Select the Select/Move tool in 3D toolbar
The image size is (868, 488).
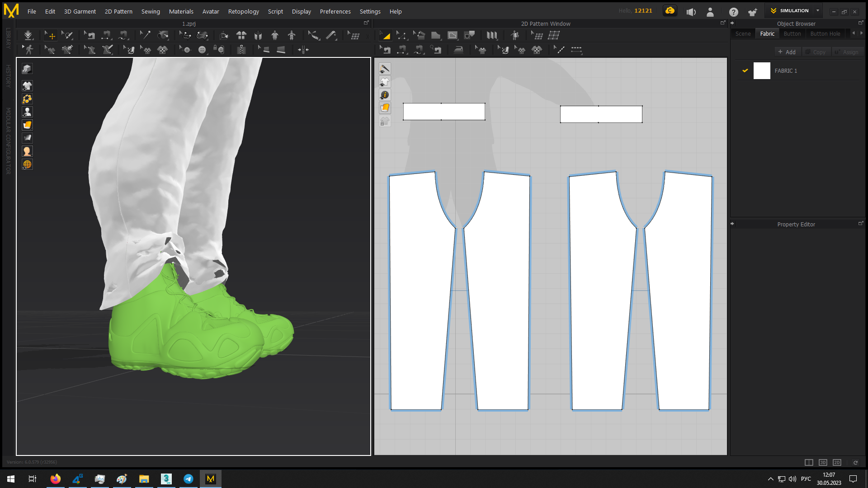point(51,35)
